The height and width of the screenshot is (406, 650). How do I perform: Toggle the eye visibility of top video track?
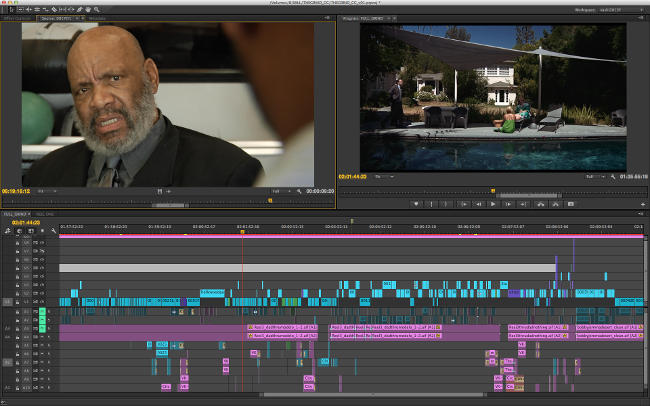point(42,243)
